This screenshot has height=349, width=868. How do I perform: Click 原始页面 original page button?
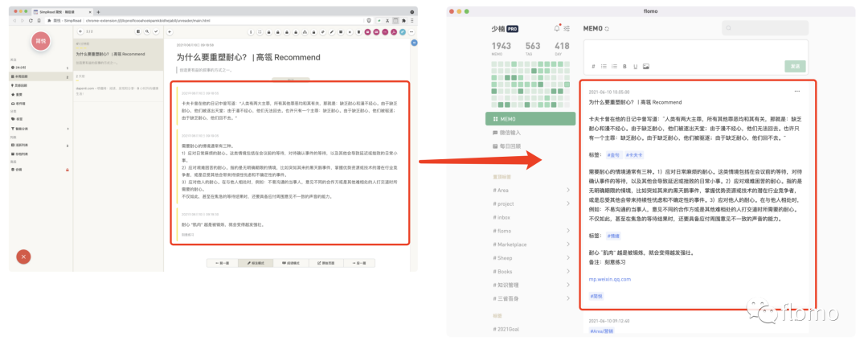(x=326, y=263)
